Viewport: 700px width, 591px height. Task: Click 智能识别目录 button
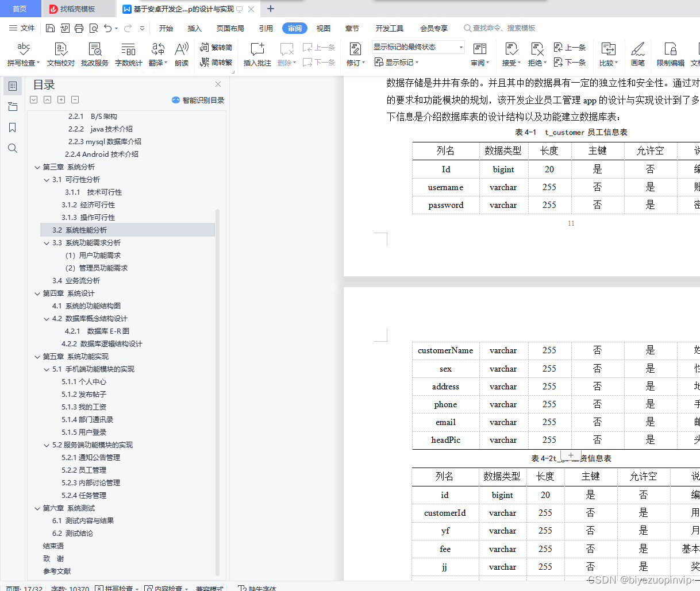[198, 100]
